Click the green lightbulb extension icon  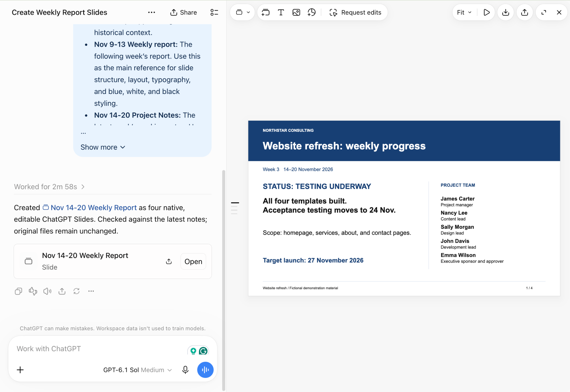click(x=193, y=351)
